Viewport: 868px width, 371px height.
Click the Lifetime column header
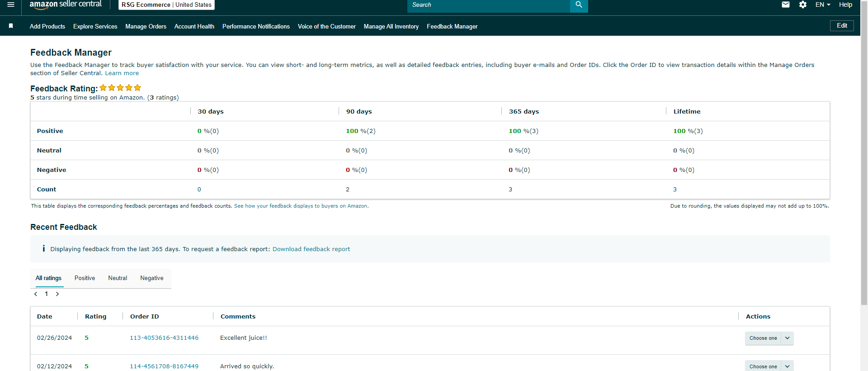click(x=687, y=112)
